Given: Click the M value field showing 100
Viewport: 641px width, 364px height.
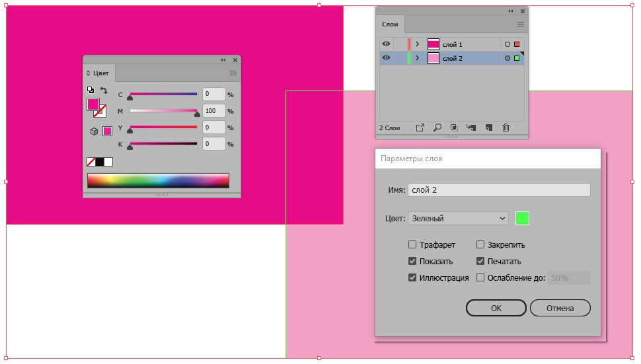Looking at the screenshot, I should [x=214, y=111].
